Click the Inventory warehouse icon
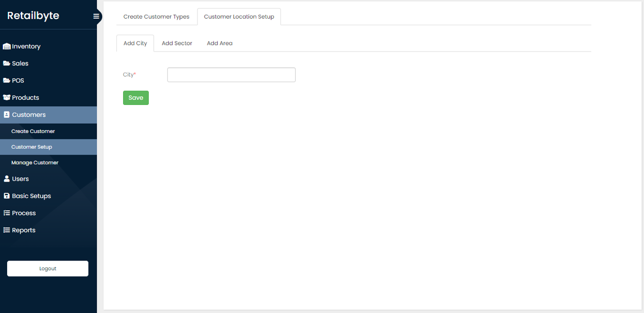 tap(7, 46)
